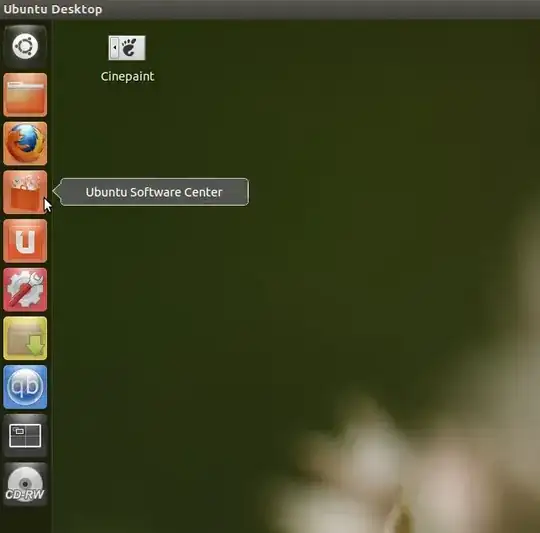Open the Ubuntu One launcher icon
Screen dimensions: 540x533
pyautogui.click(x=25, y=241)
